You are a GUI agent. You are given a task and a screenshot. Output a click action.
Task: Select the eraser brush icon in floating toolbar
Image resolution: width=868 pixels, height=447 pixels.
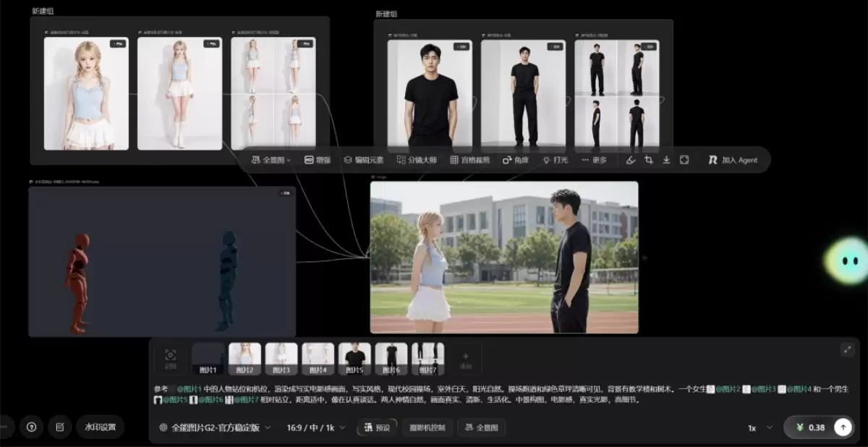click(630, 160)
